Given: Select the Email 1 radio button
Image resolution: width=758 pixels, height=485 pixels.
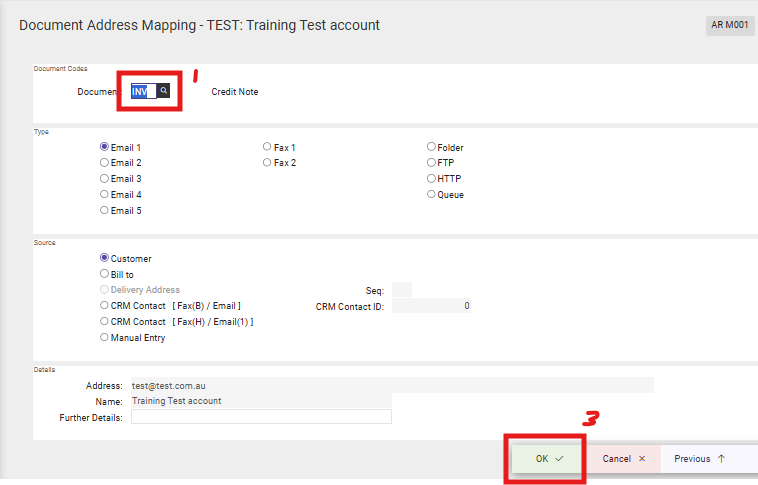Looking at the screenshot, I should coord(105,147).
